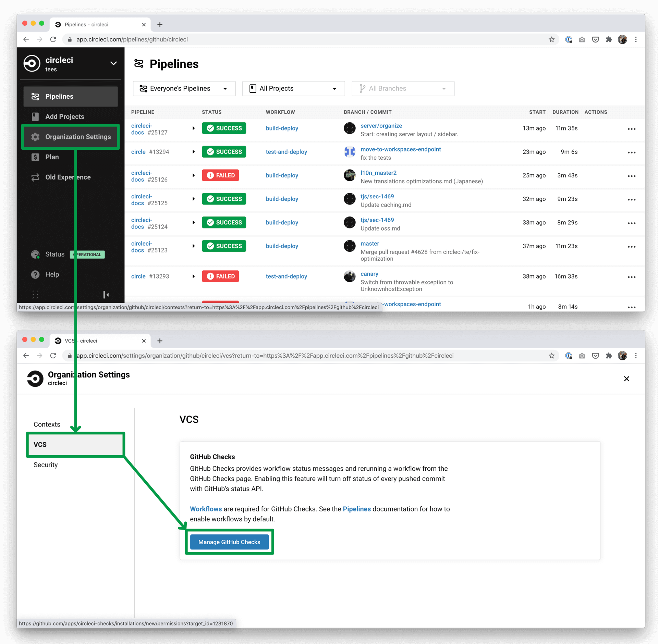Open the server/organize branch link
Screen dimensions: 658x644
[381, 126]
